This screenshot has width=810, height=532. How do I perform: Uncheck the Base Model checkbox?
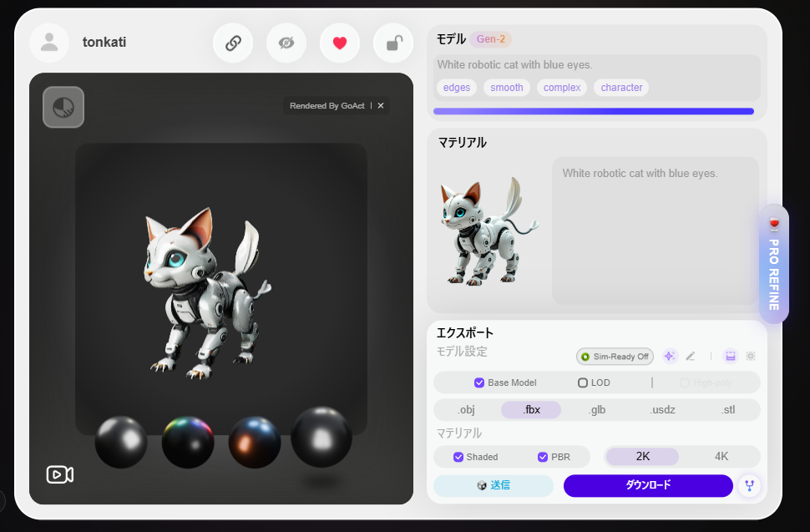tap(479, 383)
